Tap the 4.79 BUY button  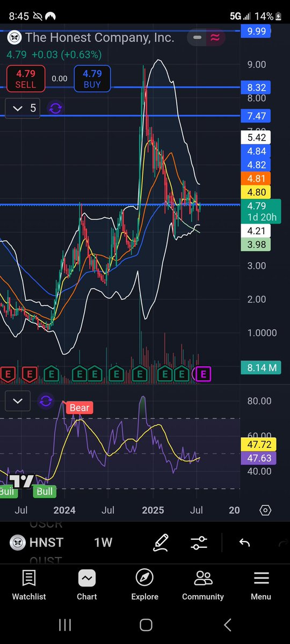click(92, 79)
